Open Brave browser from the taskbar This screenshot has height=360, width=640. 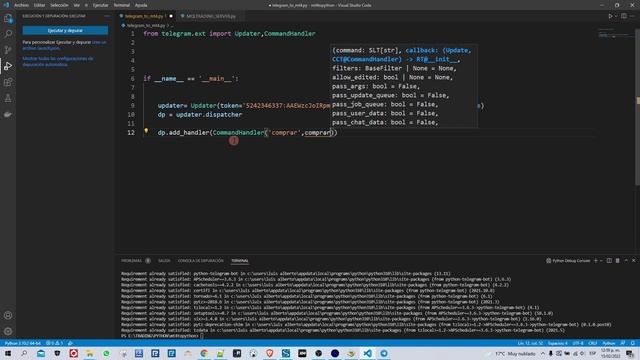click(269, 353)
